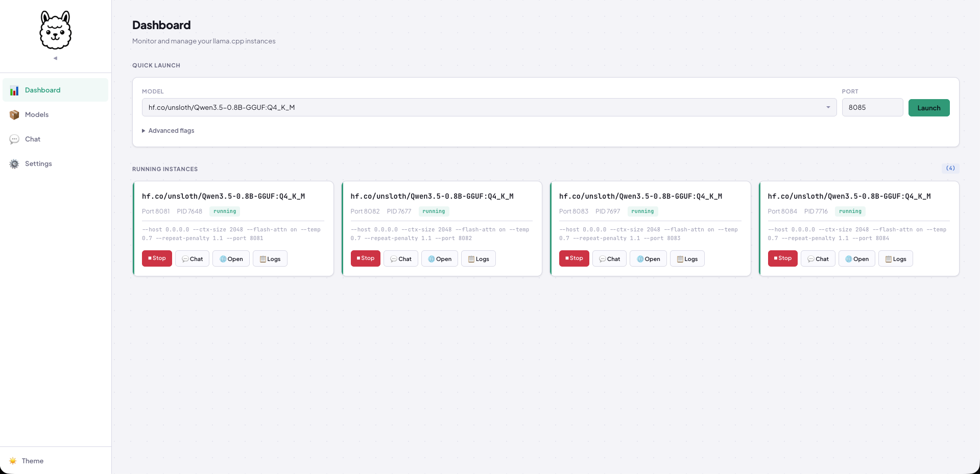Click the running status badge for PID 7716

[850, 211]
